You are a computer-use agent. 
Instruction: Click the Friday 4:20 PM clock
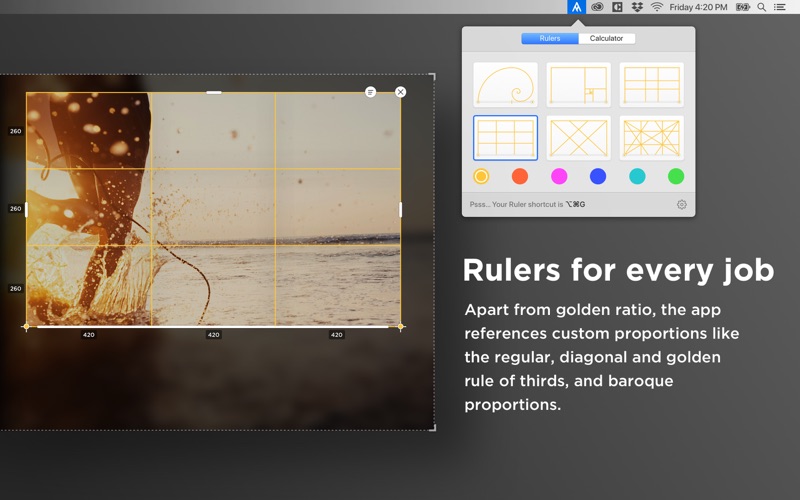(x=698, y=7)
